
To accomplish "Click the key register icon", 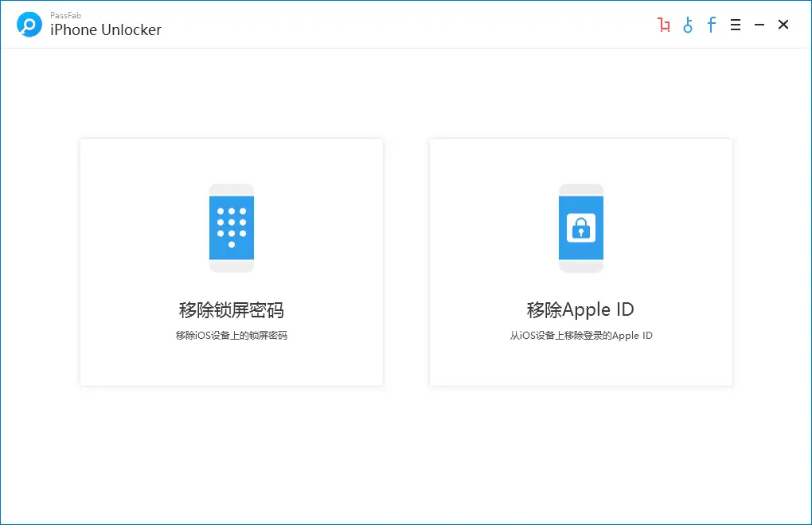I will pyautogui.click(x=688, y=25).
